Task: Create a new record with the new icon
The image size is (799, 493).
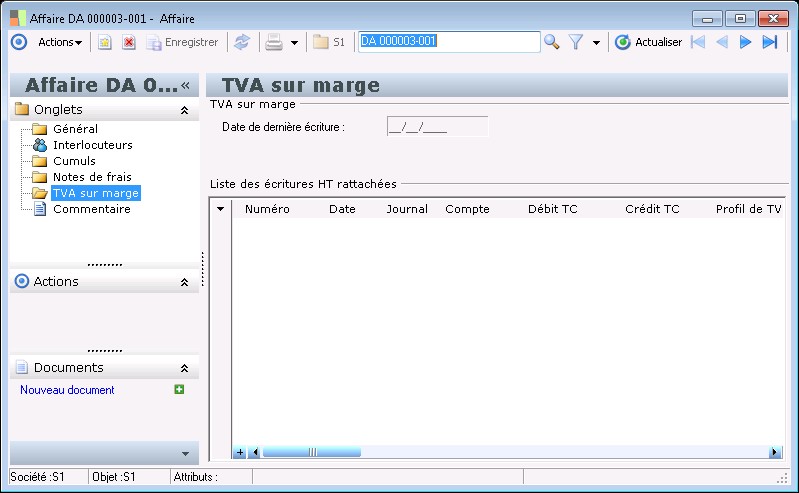Action: [104, 42]
